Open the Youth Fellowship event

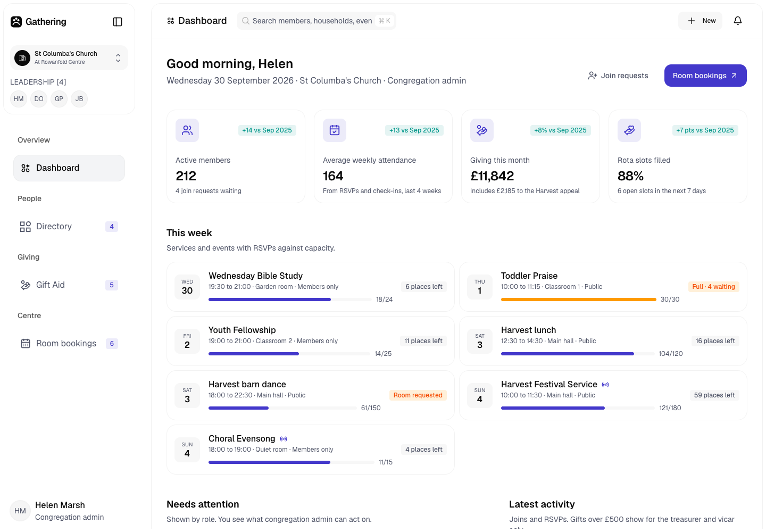(x=311, y=341)
